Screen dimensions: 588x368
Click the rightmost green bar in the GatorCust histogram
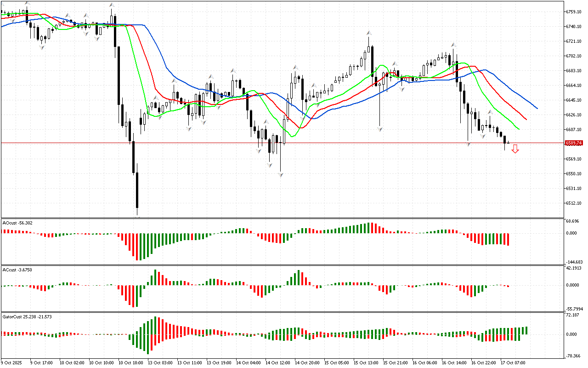coord(526,330)
